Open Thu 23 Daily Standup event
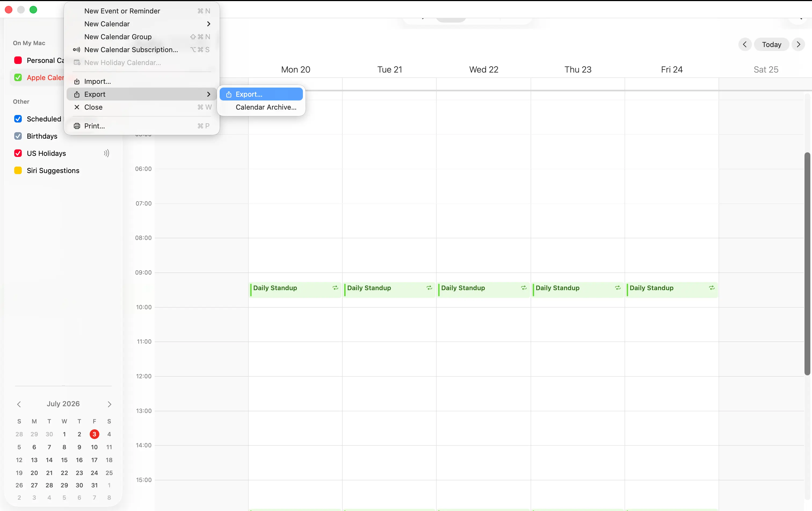This screenshot has width=812, height=511. tap(578, 290)
